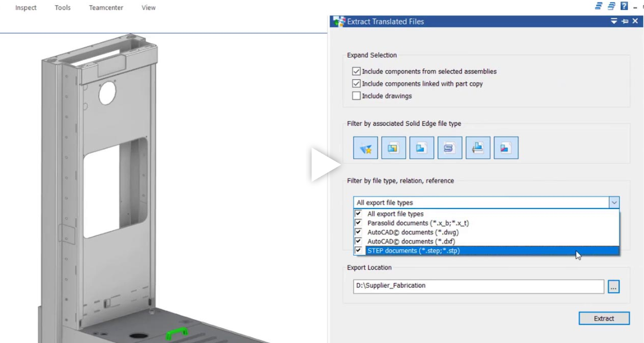Image resolution: width=644 pixels, height=343 pixels.
Task: Toggle the draft file type filter icon
Action: click(477, 148)
